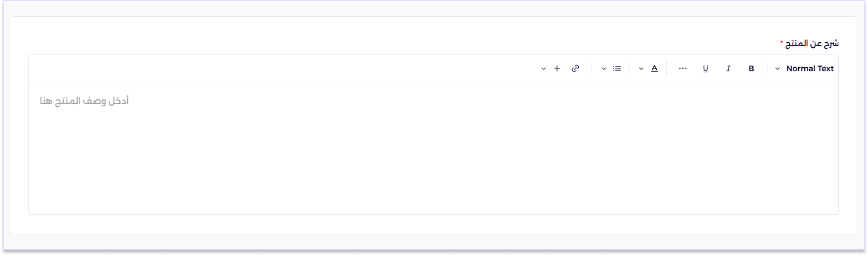Open more formatting options (three dots)
The height and width of the screenshot is (256, 868).
click(682, 68)
